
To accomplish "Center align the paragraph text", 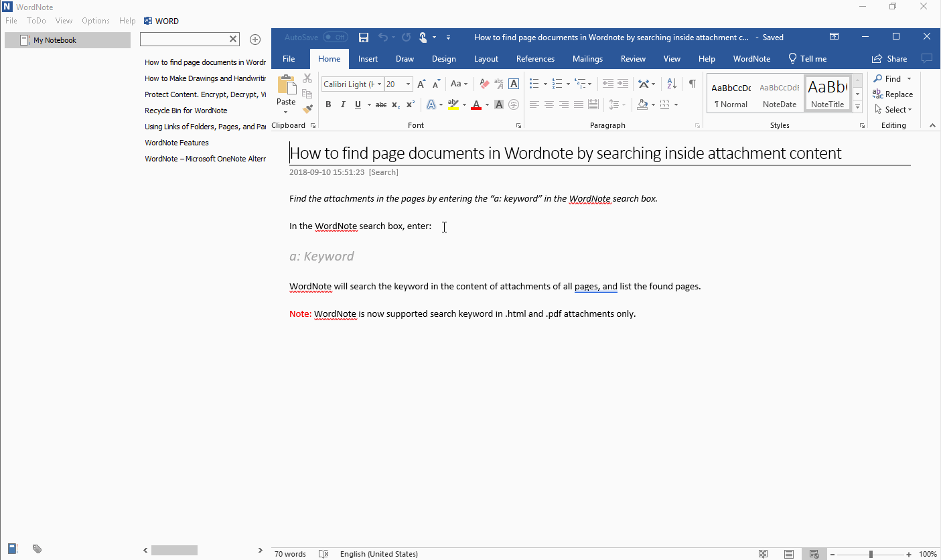I will coord(549,104).
